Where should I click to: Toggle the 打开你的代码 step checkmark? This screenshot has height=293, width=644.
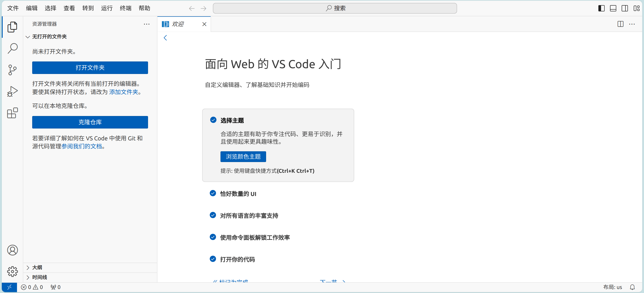213,259
